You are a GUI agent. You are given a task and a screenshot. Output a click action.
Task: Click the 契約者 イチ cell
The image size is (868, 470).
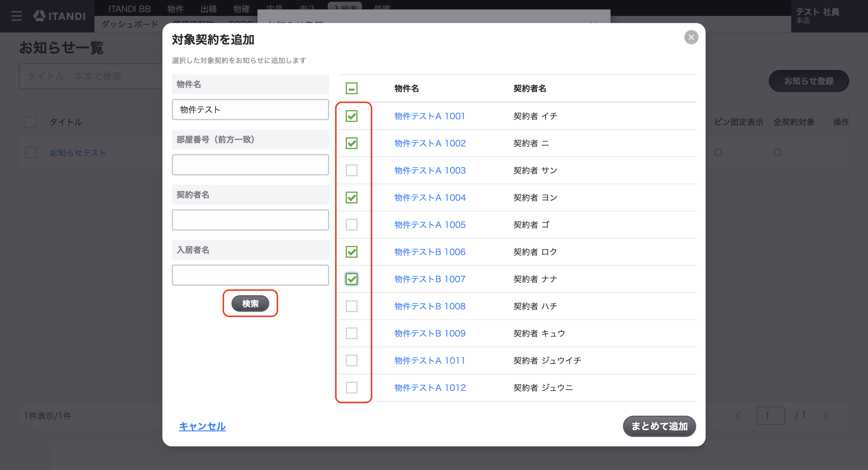[535, 116]
